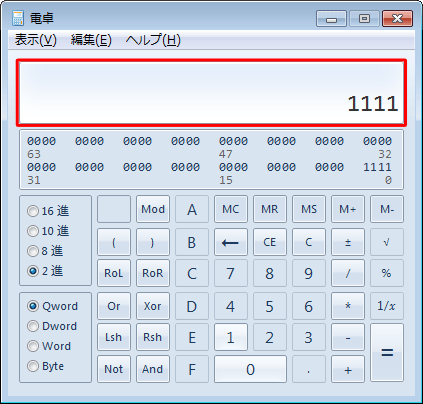Click the open parenthesis button
This screenshot has width=423, height=404.
tap(114, 242)
